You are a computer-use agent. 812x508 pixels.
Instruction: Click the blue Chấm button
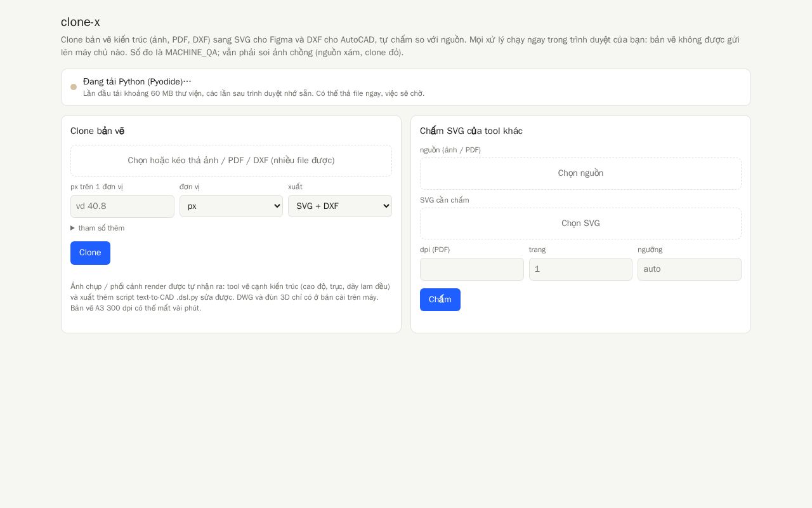(x=440, y=300)
